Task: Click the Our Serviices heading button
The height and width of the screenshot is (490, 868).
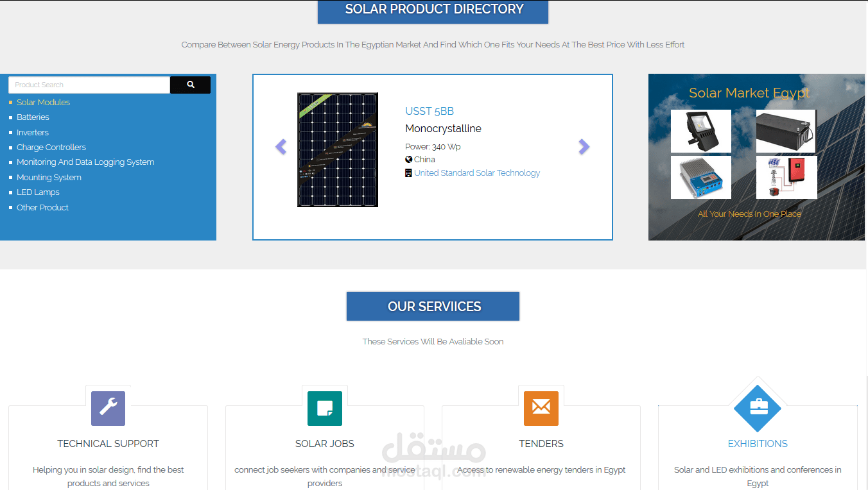Action: point(433,307)
